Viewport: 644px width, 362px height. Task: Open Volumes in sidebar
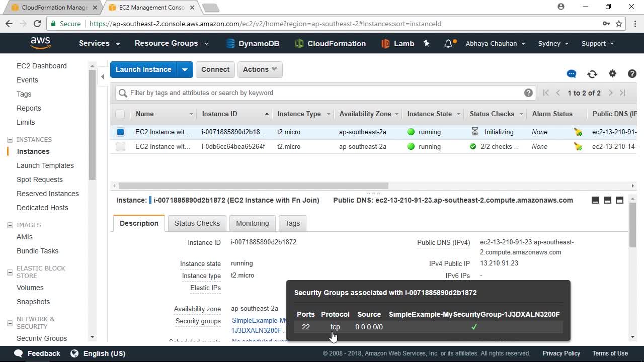[x=30, y=288]
